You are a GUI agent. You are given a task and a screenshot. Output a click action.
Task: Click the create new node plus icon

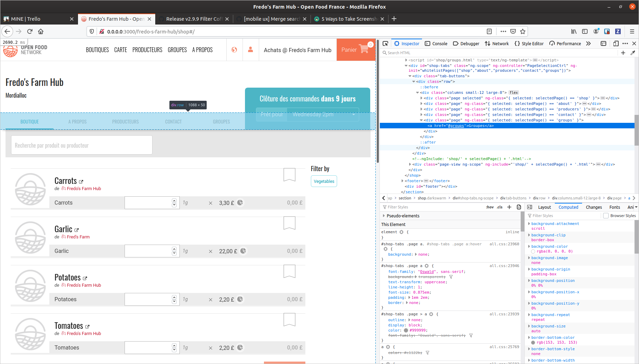pyautogui.click(x=623, y=53)
